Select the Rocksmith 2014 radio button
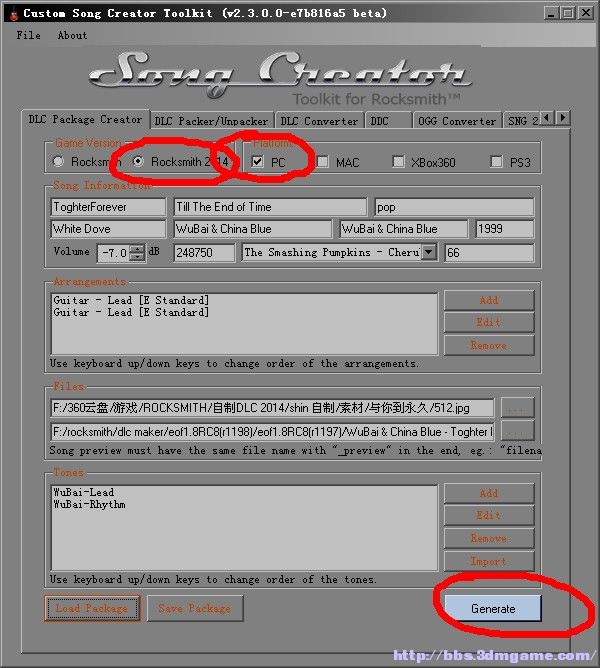The image size is (600, 668). 138,161
